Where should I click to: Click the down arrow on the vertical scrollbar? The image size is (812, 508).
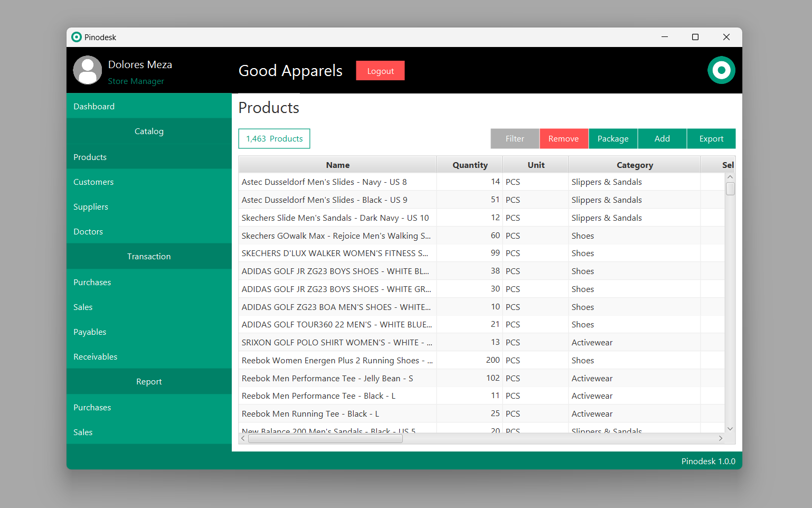[x=730, y=429]
